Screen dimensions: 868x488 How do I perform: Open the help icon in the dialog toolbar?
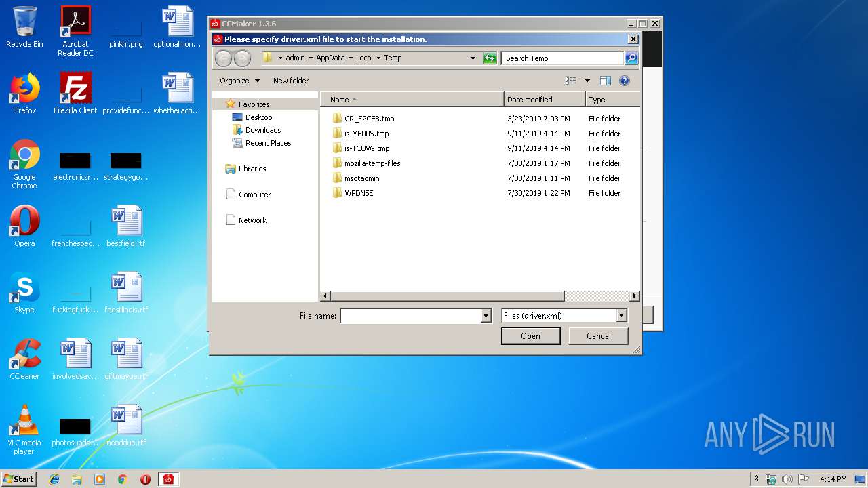pos(625,81)
